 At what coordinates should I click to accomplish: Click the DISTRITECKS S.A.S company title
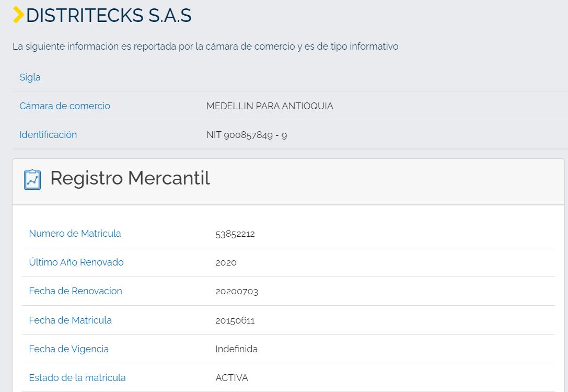(x=109, y=16)
